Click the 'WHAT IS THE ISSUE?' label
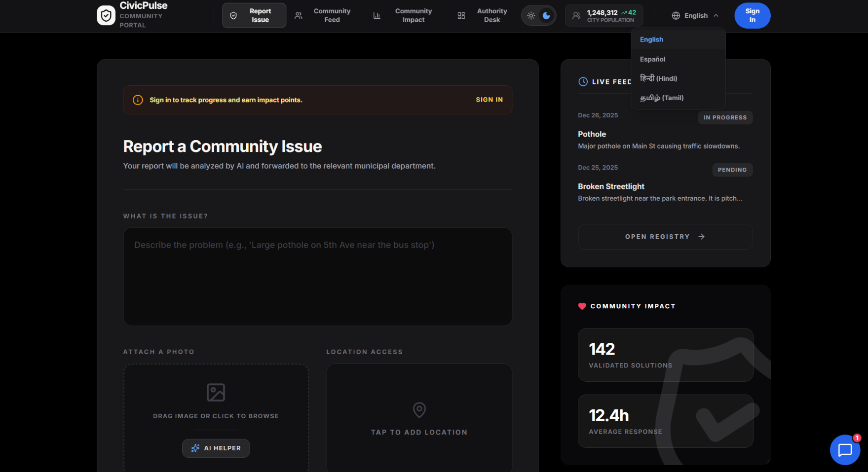The width and height of the screenshot is (868, 472). (x=165, y=216)
